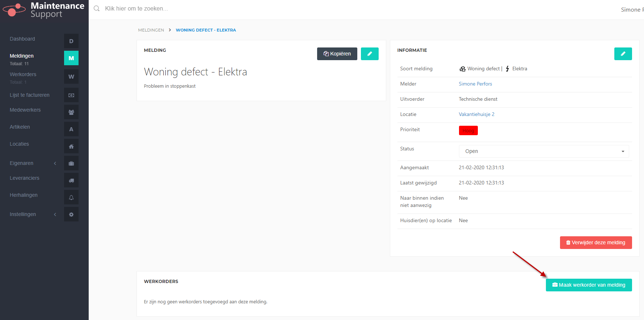
Task: Click the Leveranciers truck icon
Action: point(71,180)
